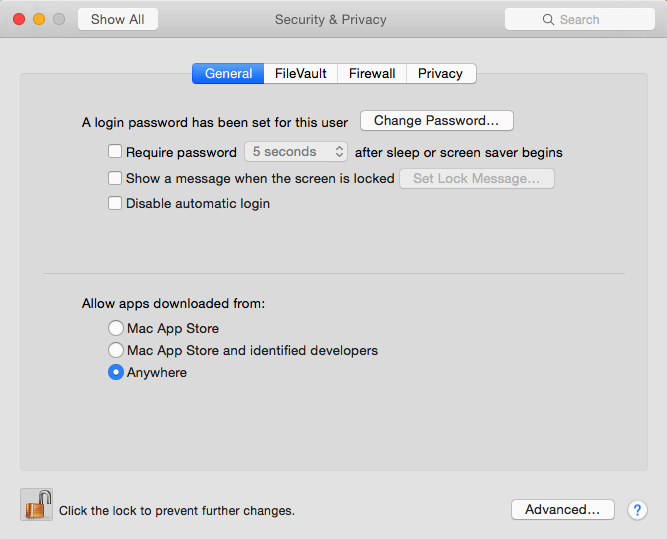This screenshot has width=667, height=539.
Task: Click 'A login password has been set' text
Action: 215,123
